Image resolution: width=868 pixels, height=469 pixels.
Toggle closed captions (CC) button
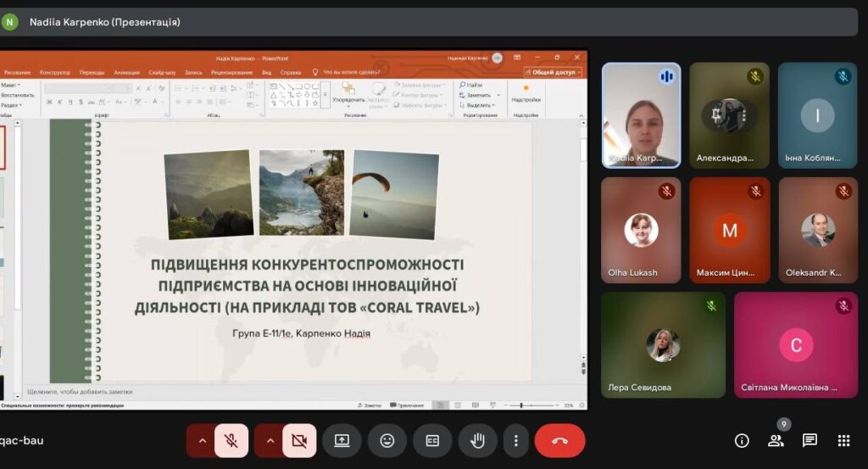click(432, 441)
